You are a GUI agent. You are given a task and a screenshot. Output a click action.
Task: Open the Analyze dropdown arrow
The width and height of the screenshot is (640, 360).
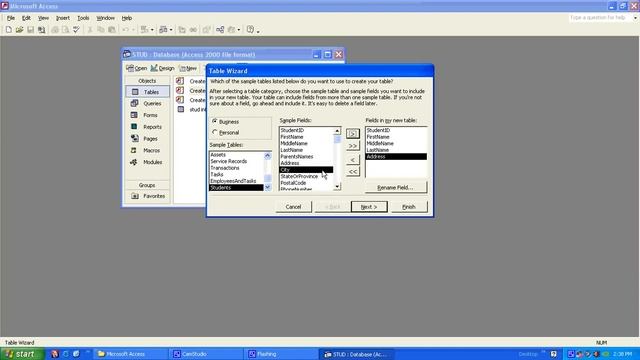point(171,30)
